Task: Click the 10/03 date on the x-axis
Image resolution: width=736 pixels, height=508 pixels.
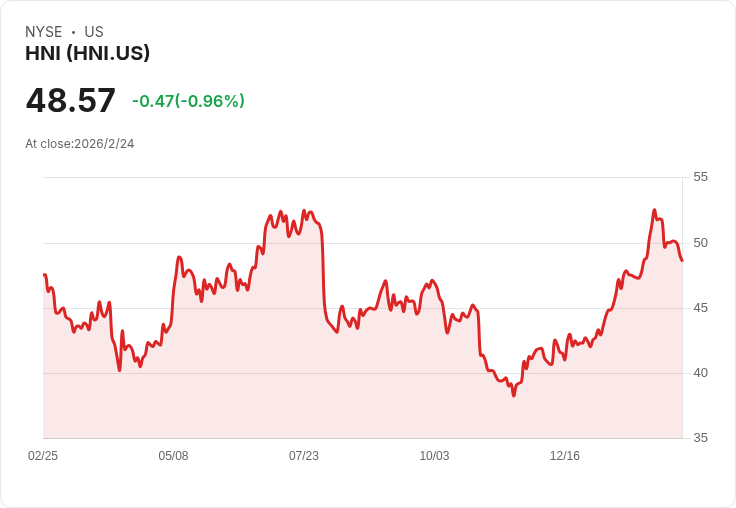Action: (x=434, y=455)
